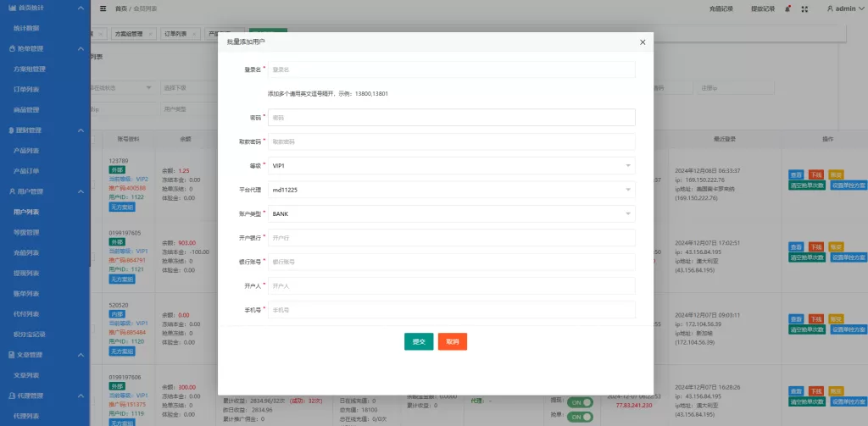Click the admin user icon in header
This screenshot has height=426, width=868.
click(829, 8)
